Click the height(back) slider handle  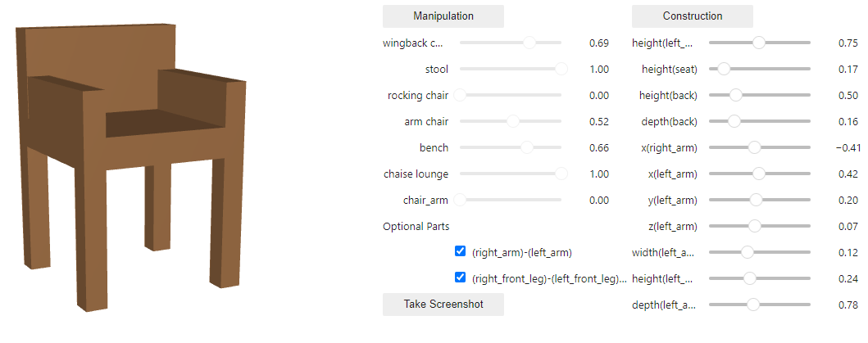[x=735, y=95]
